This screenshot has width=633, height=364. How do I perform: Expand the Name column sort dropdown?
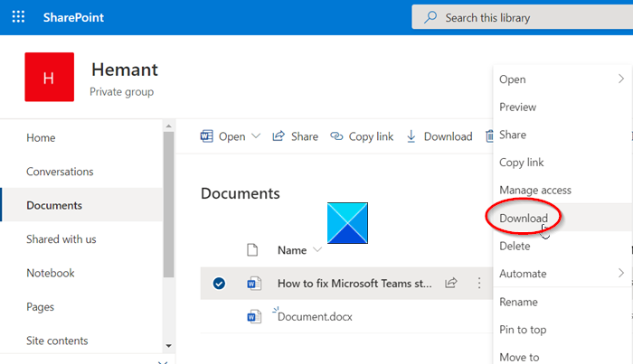(317, 250)
